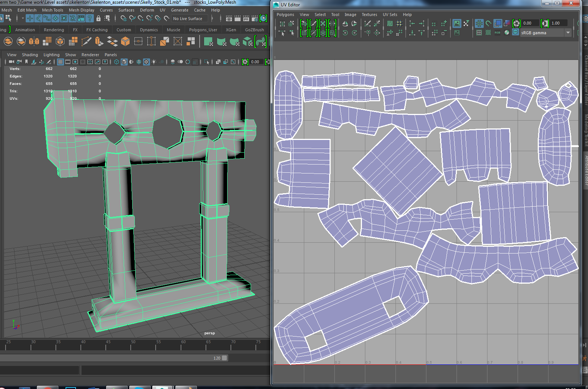588x389 pixels.
Task: Toggle display image in UV Editor
Action: [x=457, y=23]
